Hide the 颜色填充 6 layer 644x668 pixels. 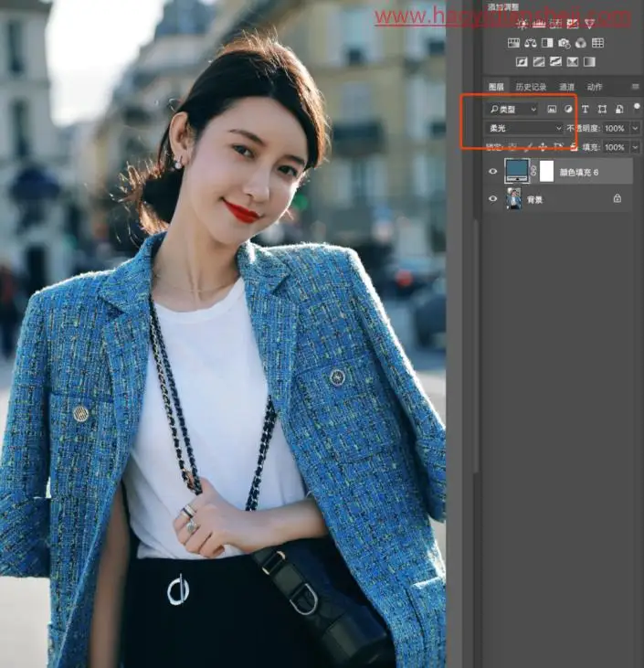492,171
